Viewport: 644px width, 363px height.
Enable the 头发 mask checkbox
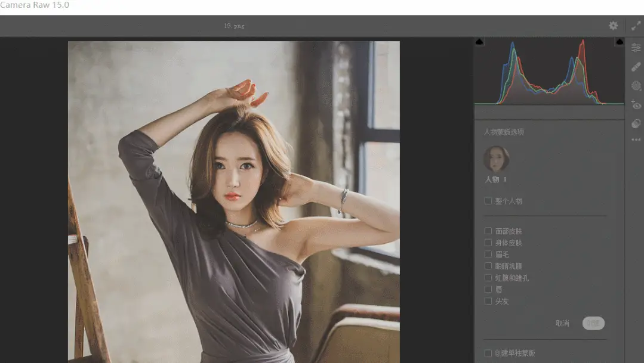click(488, 301)
